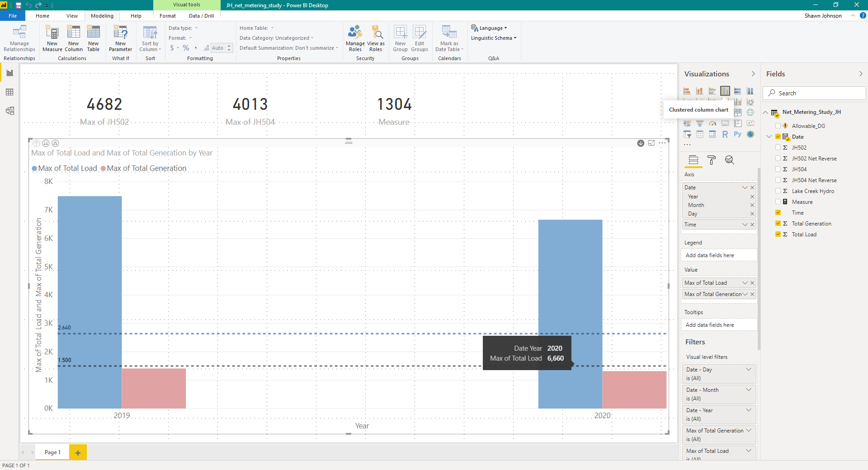This screenshot has height=470, width=868.
Task: Uncheck the Total Load field
Action: 778,234
